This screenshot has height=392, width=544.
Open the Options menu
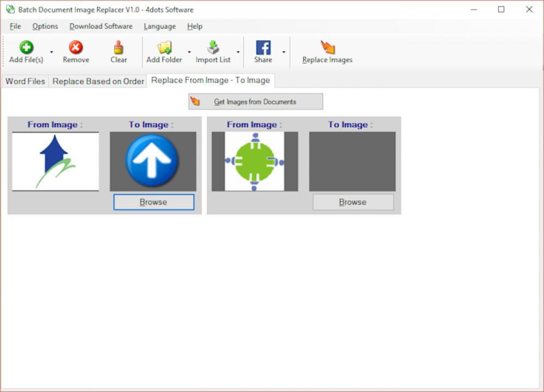tap(45, 26)
